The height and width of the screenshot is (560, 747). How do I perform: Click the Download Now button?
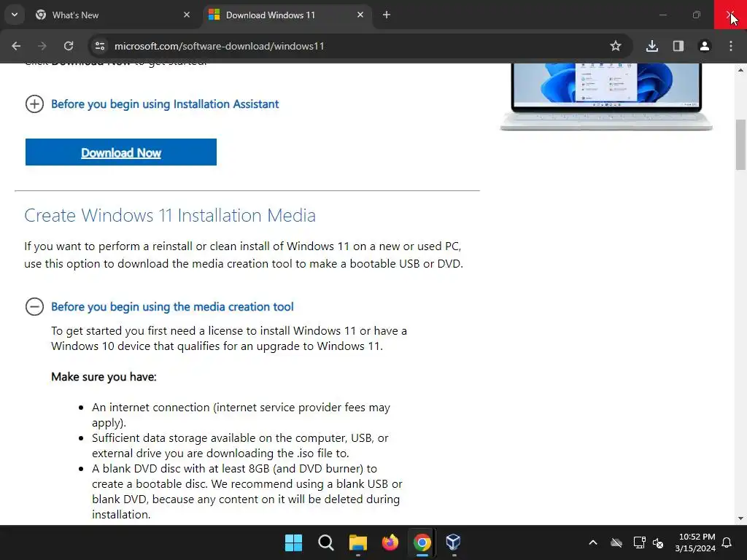pyautogui.click(x=121, y=152)
